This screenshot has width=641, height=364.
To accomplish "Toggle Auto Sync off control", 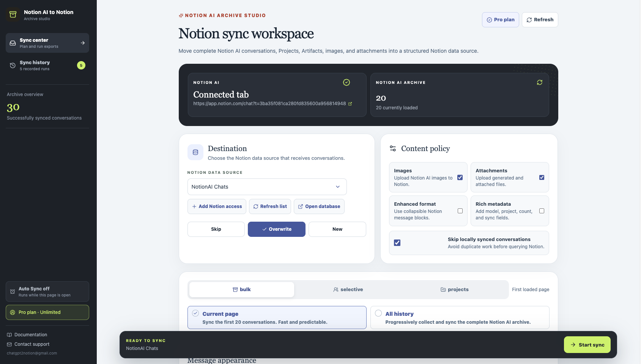I will click(47, 292).
